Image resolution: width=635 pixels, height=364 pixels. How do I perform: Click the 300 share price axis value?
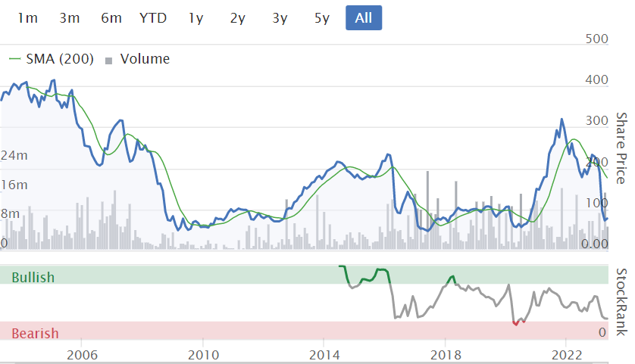tap(597, 120)
